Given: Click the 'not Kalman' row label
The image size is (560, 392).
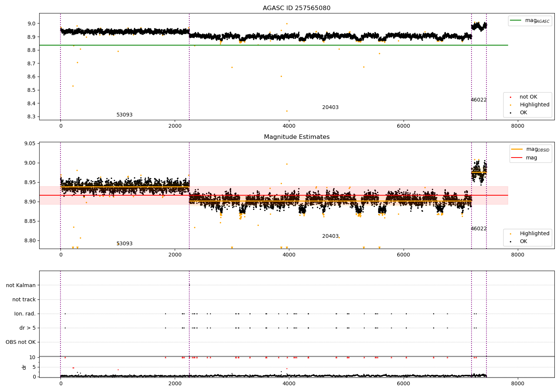Looking at the screenshot, I should (x=21, y=285).
